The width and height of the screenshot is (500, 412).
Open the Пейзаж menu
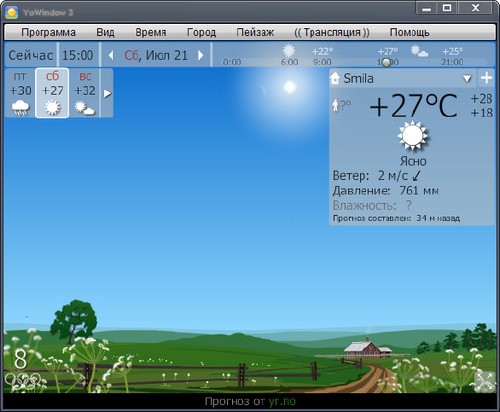coord(255,32)
